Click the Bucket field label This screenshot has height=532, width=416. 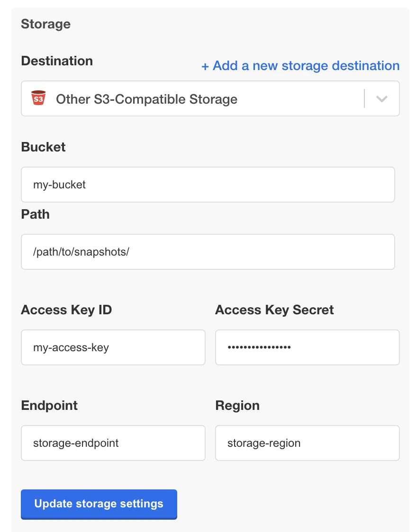[43, 147]
